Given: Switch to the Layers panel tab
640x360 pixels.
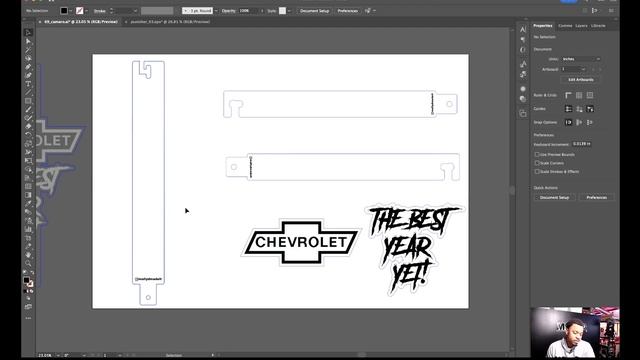Looking at the screenshot, I should (581, 25).
